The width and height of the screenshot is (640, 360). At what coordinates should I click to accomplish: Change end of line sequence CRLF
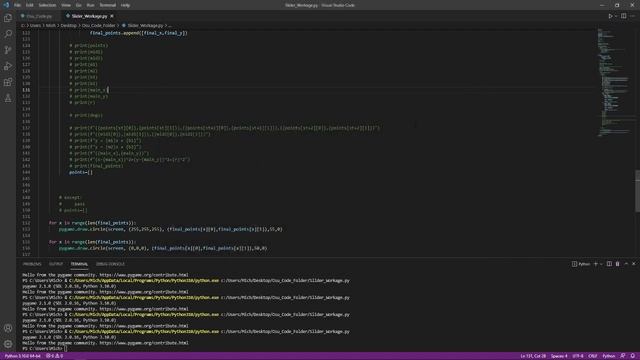pyautogui.click(x=593, y=356)
